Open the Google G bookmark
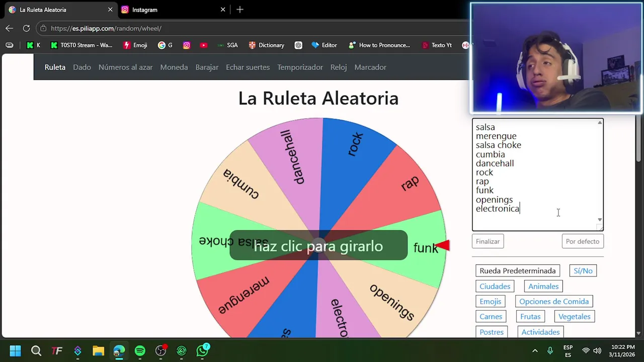The image size is (644, 362). 165,45
